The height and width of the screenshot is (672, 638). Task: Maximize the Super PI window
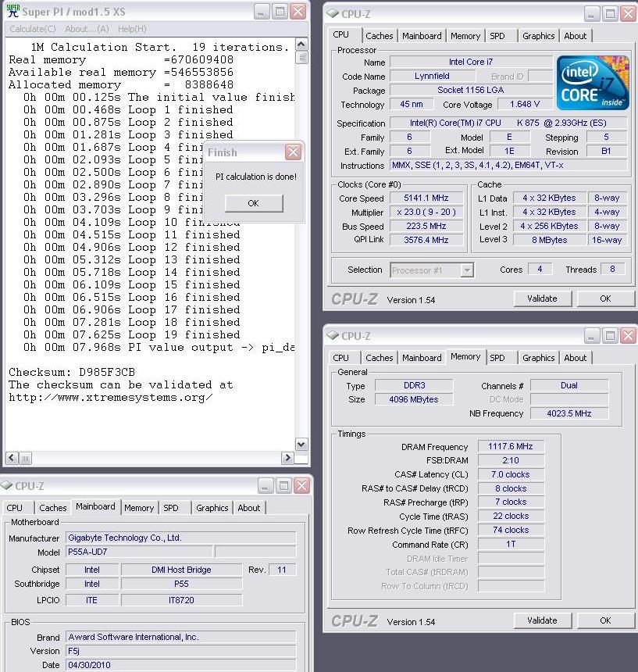[280, 12]
